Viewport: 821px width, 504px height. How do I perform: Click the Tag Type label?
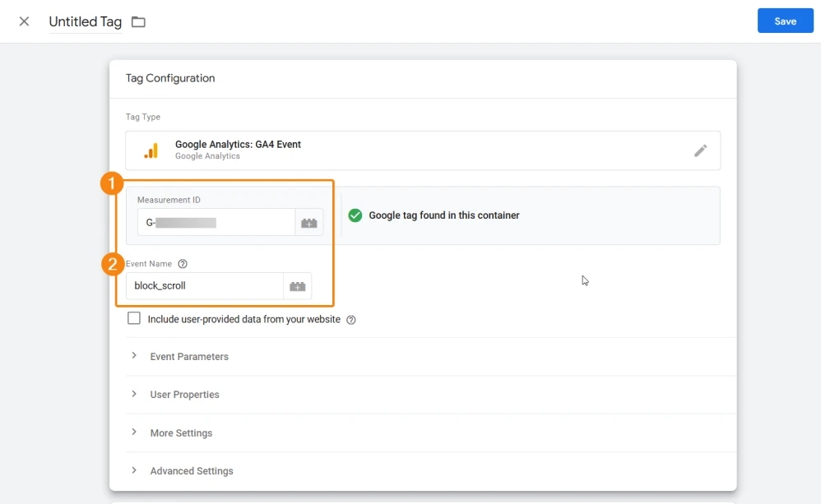point(143,117)
